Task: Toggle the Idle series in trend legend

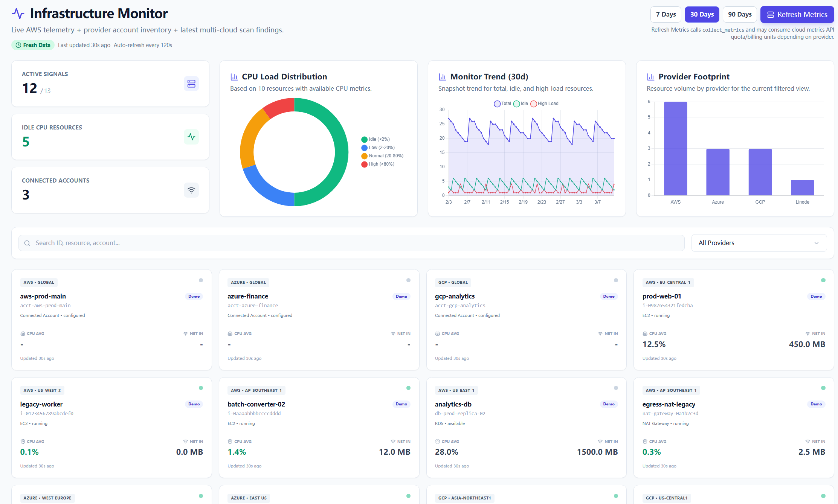Action: 521,104
